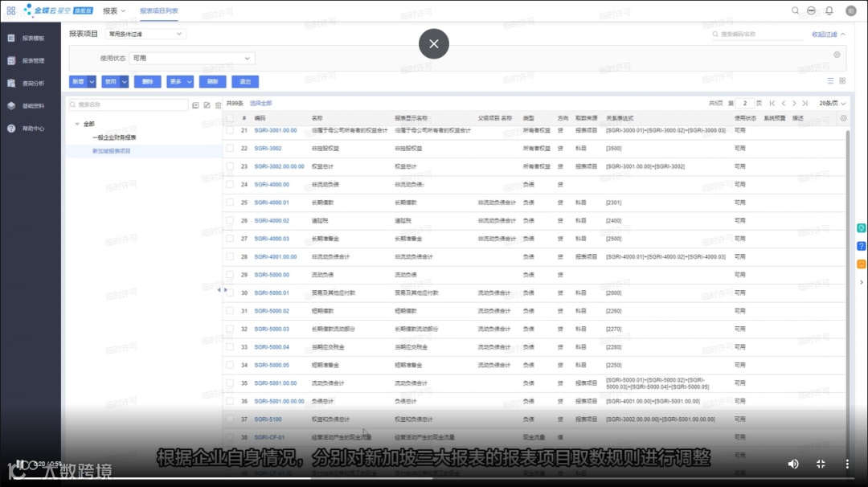Open dropdown arrow beside 禁用 button
Viewport: 868px width, 487px height.
(124, 82)
